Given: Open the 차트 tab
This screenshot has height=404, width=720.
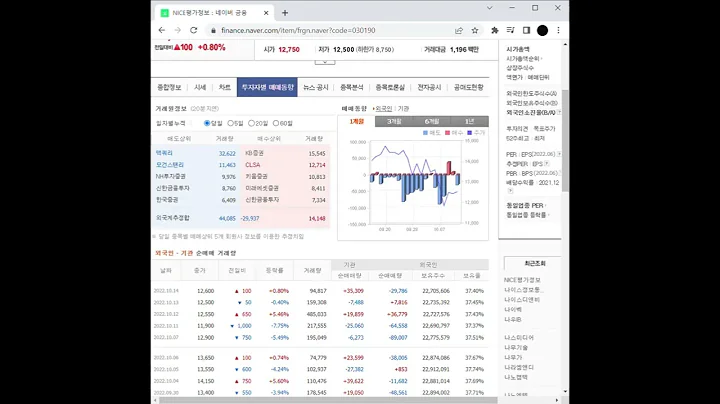Looking at the screenshot, I should tap(225, 87).
